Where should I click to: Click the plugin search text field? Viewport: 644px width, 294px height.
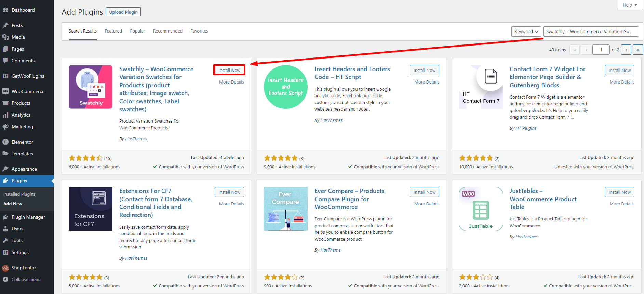[590, 31]
